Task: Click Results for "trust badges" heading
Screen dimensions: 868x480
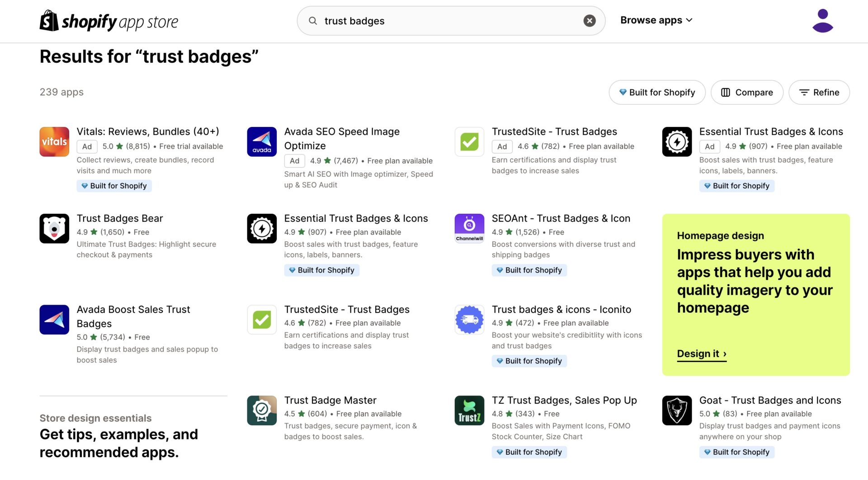Action: [x=149, y=57]
